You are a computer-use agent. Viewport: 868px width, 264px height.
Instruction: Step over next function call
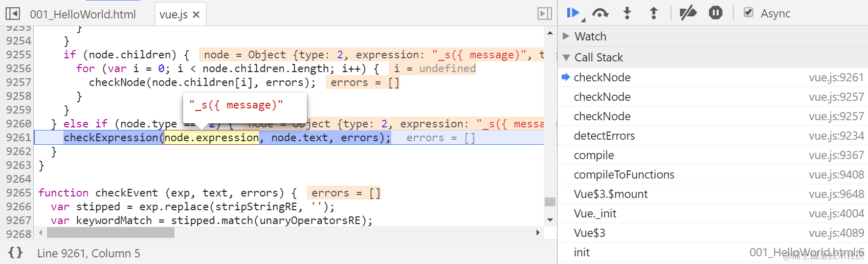coord(600,13)
